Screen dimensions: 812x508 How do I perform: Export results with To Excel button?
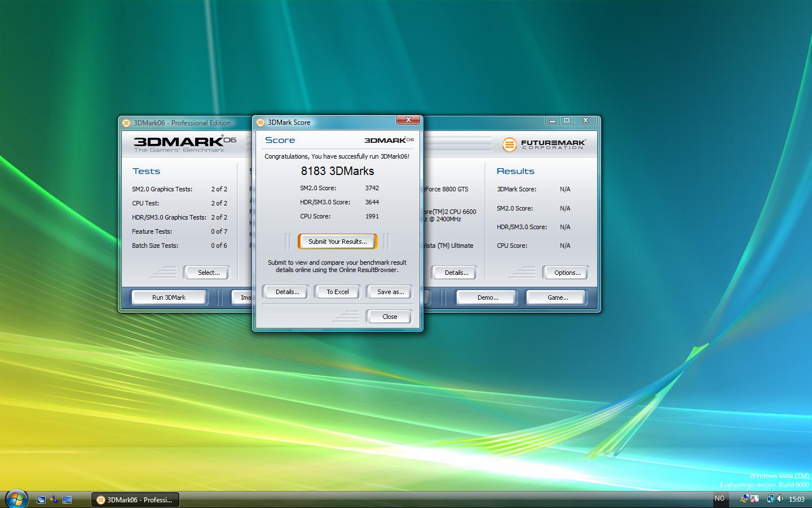click(338, 292)
